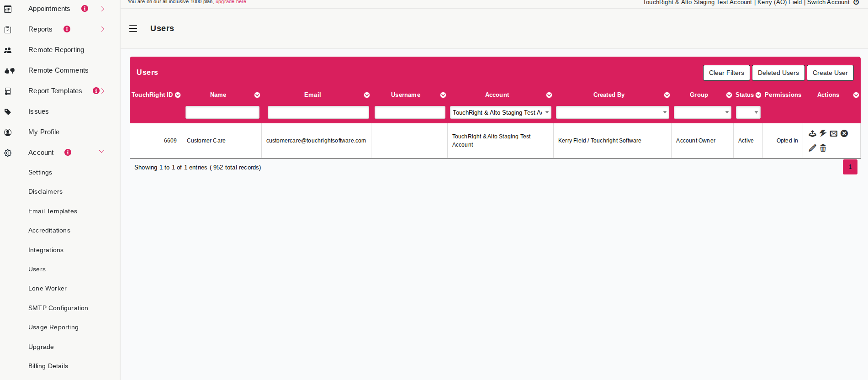The width and height of the screenshot is (868, 380).
Task: Open the Account filter dropdown
Action: pyautogui.click(x=500, y=112)
